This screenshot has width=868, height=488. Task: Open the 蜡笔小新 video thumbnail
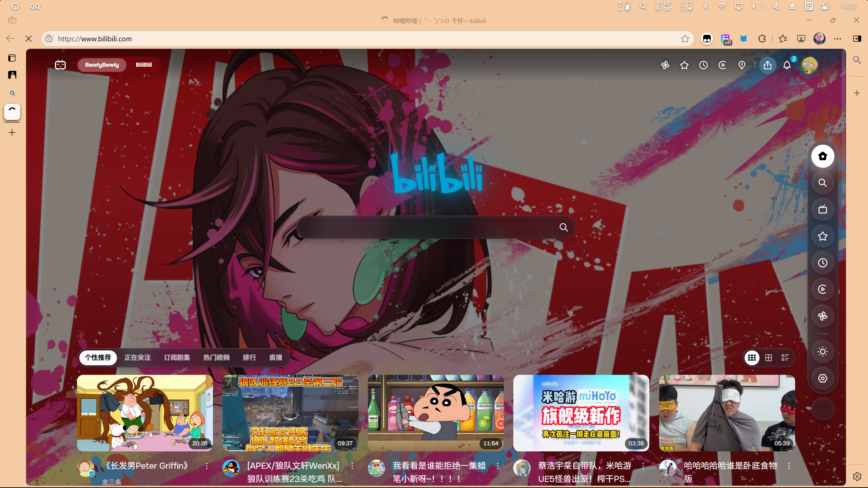click(x=436, y=413)
